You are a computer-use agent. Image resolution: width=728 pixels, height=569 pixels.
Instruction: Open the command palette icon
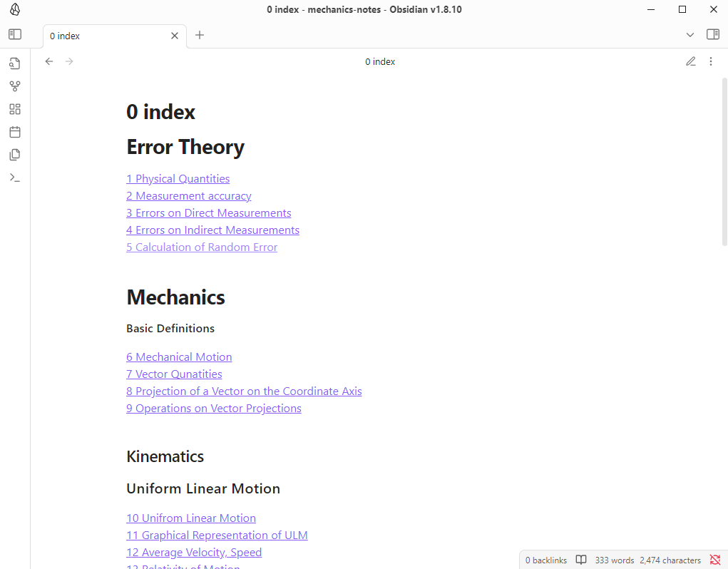[x=15, y=178]
